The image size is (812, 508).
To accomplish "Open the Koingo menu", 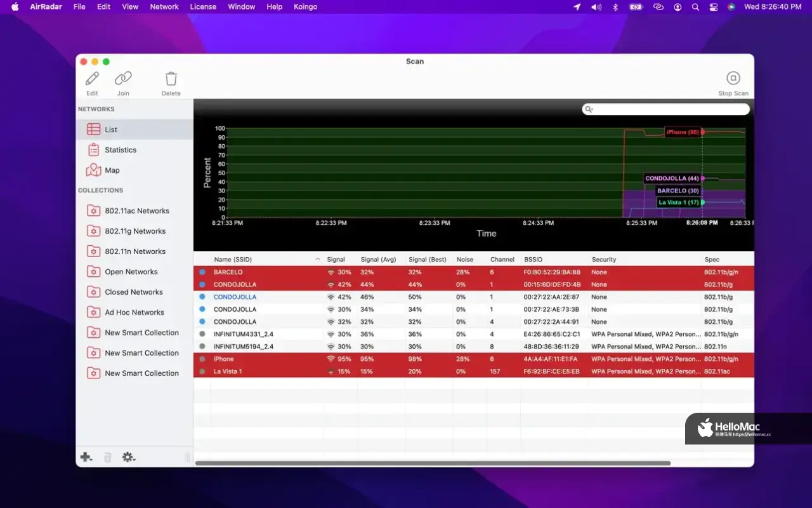I will (x=305, y=6).
